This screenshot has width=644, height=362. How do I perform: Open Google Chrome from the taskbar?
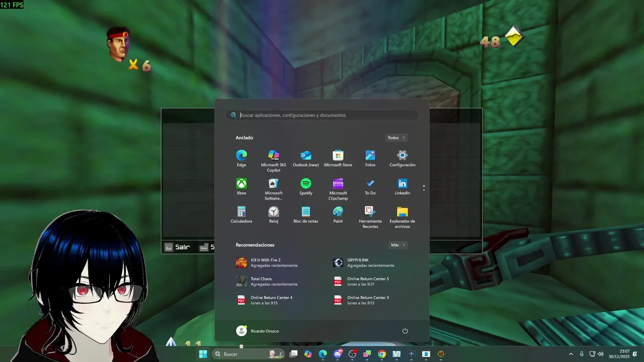[382, 354]
